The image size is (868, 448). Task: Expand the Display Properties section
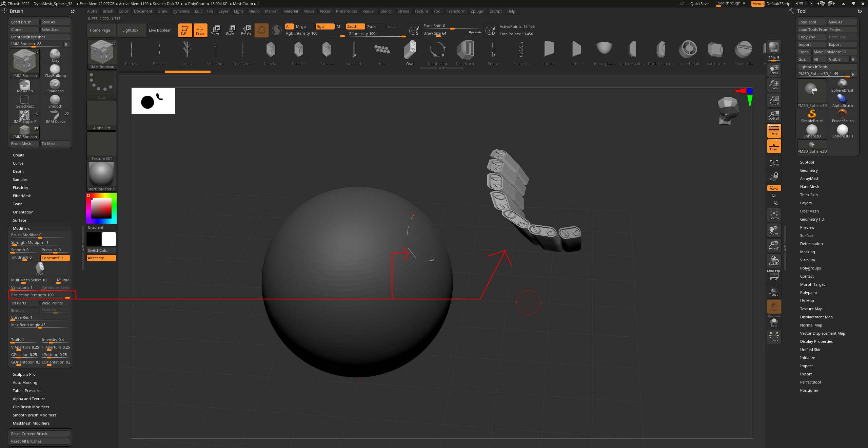(816, 341)
